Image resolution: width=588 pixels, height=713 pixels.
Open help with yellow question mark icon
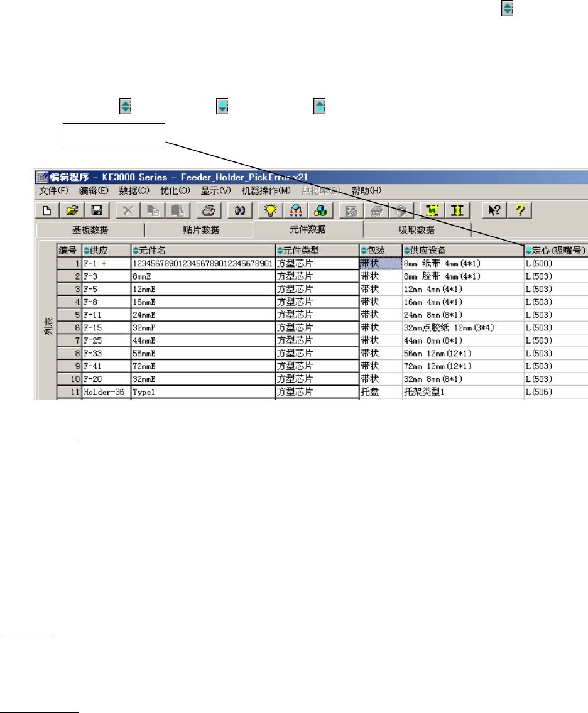[520, 210]
